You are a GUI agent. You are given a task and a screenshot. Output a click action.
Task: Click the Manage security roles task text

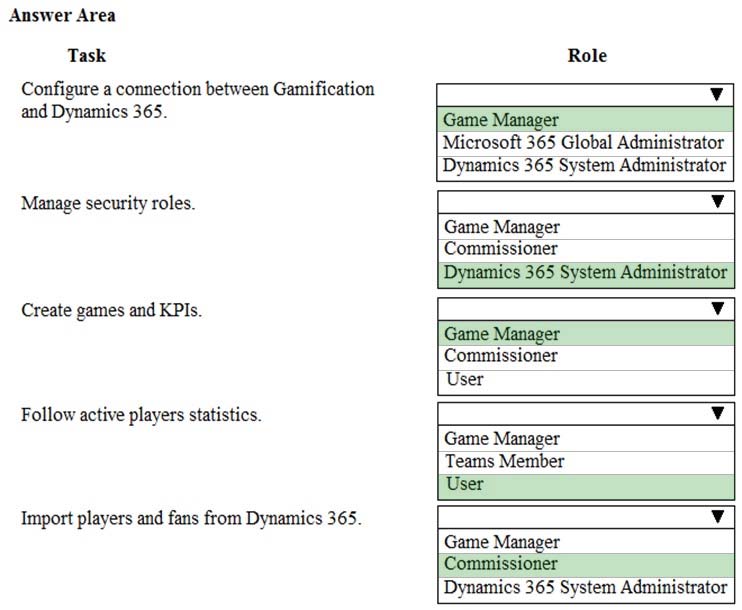[108, 203]
